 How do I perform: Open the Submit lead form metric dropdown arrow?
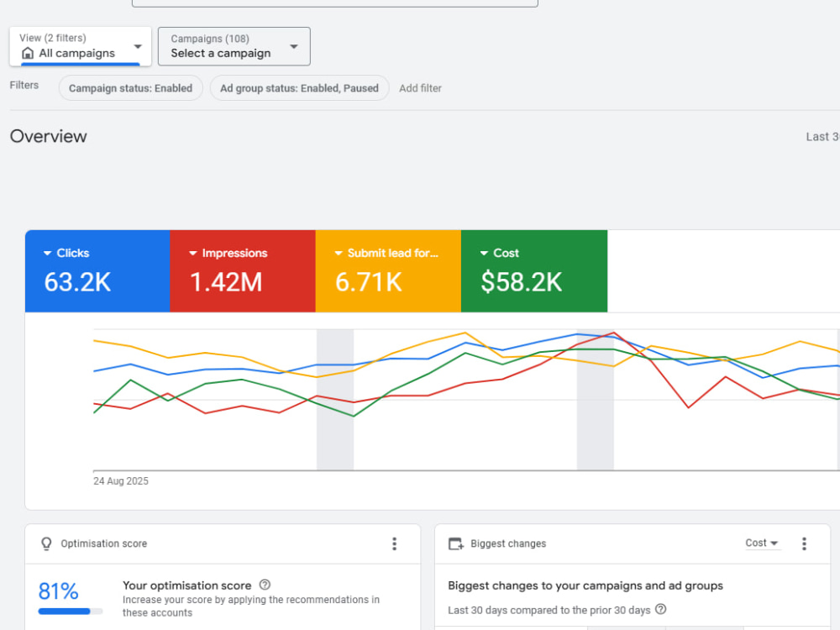pyautogui.click(x=339, y=253)
